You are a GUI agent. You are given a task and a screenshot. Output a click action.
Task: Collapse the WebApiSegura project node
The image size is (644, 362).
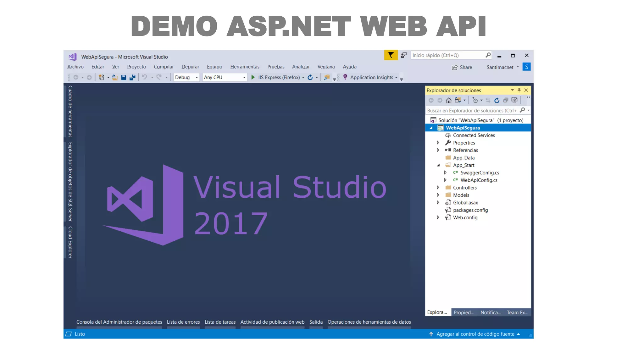tap(431, 128)
